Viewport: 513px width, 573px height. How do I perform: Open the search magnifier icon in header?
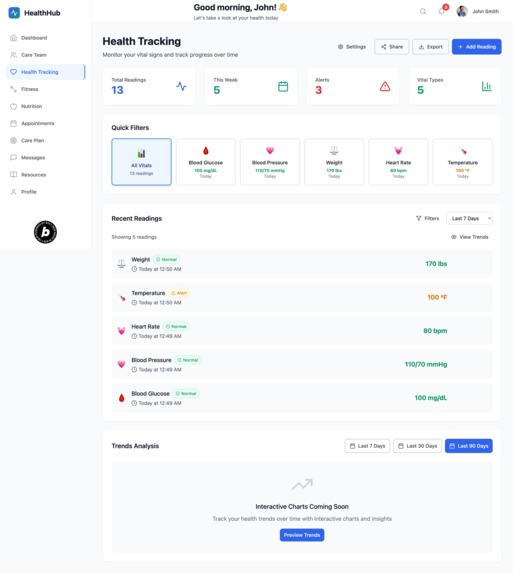(x=423, y=12)
